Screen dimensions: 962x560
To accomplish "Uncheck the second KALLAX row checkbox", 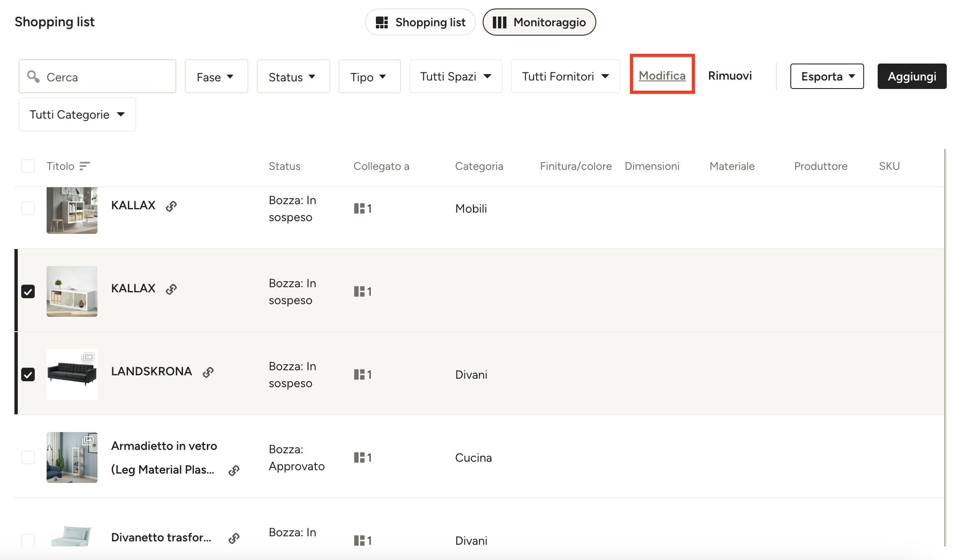I will 28,291.
